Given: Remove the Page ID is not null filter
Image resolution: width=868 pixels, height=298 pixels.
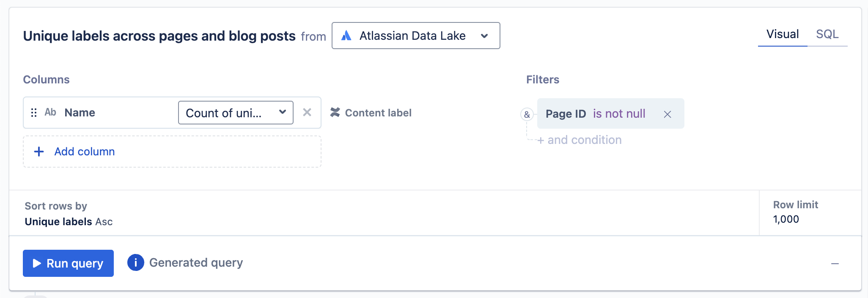Looking at the screenshot, I should 667,114.
